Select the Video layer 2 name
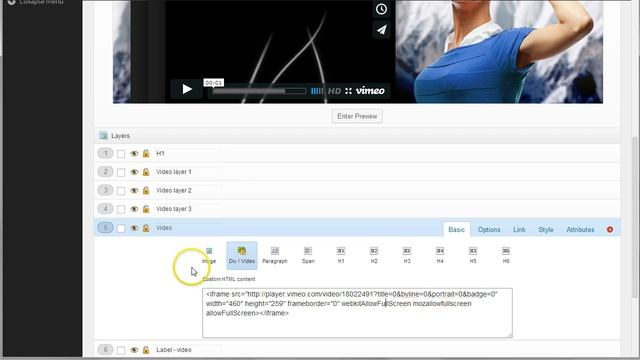 coord(174,190)
